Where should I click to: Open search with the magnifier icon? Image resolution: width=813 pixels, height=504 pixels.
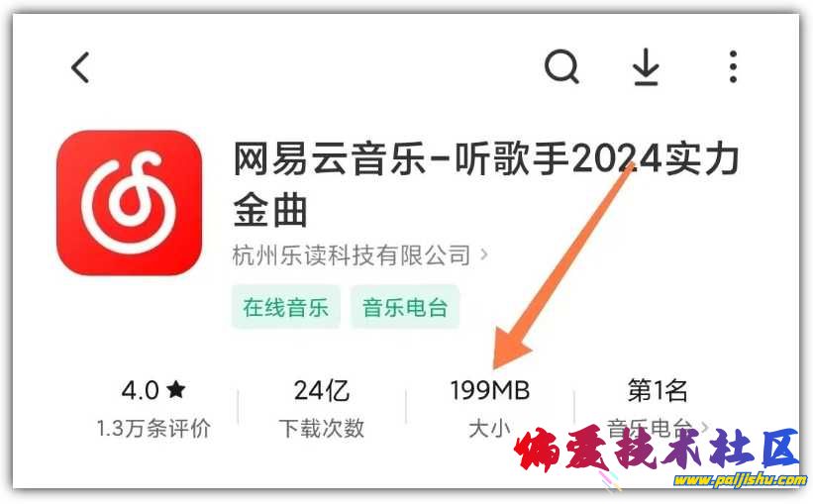[x=561, y=66]
